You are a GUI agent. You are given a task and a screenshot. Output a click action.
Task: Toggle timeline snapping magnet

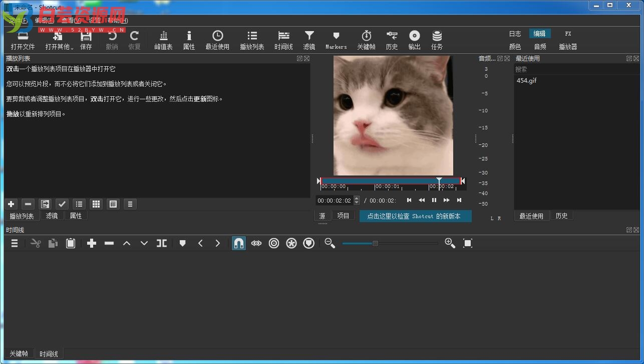[x=239, y=243]
